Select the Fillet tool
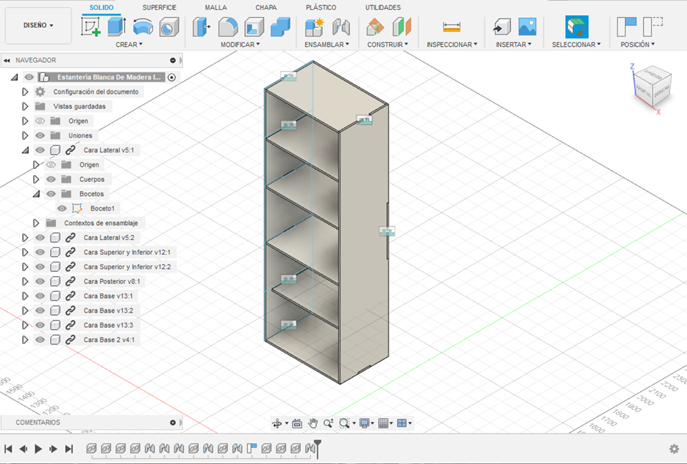Viewport: 687px width, 464px height. pyautogui.click(x=228, y=27)
